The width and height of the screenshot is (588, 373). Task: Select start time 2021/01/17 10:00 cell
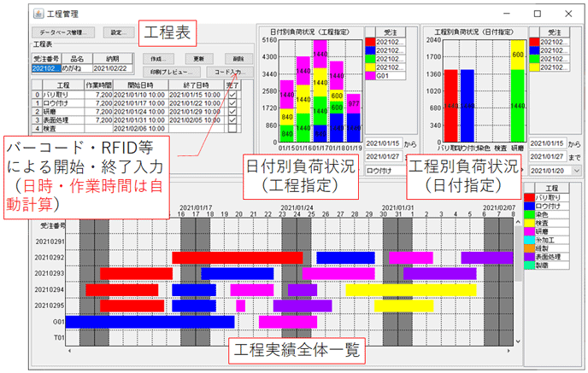pyautogui.click(x=139, y=103)
